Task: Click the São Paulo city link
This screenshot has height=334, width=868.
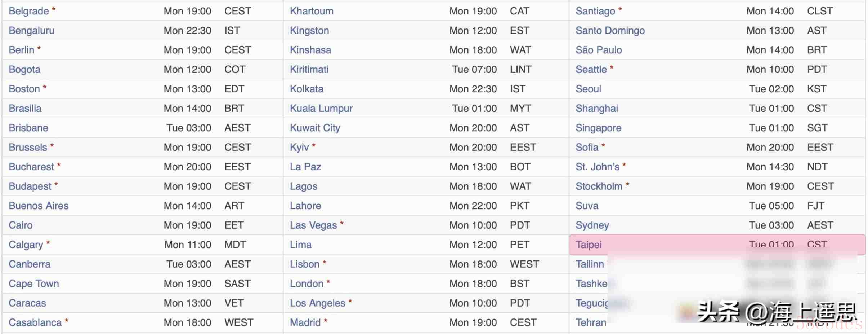Action: 599,50
